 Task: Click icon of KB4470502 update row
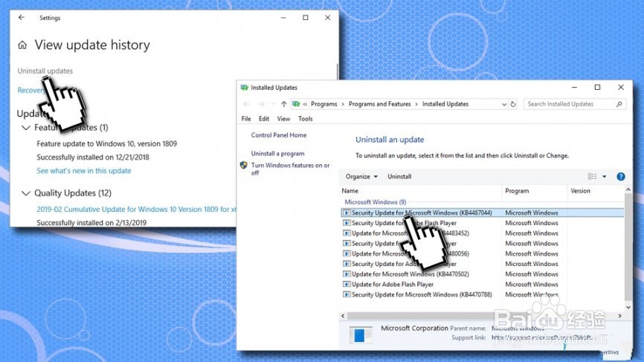tap(347, 274)
